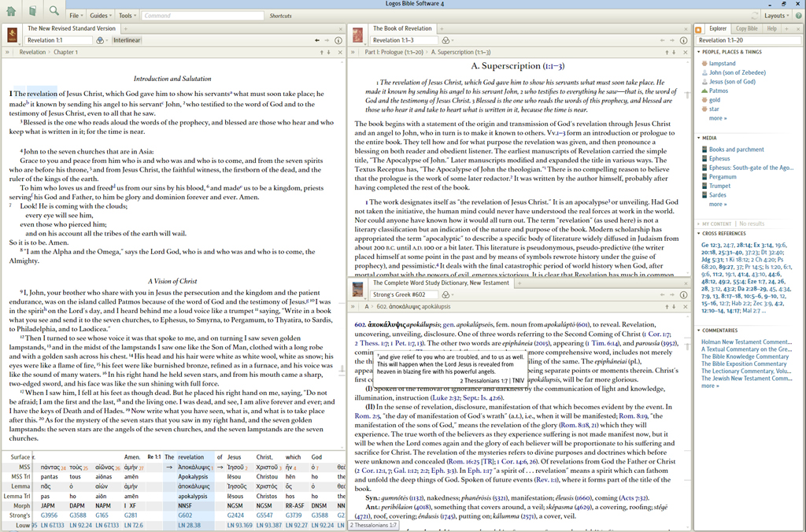The width and height of the screenshot is (806, 532).
Task: Expand the NRSV contents pane chevron
Action: tap(7, 52)
